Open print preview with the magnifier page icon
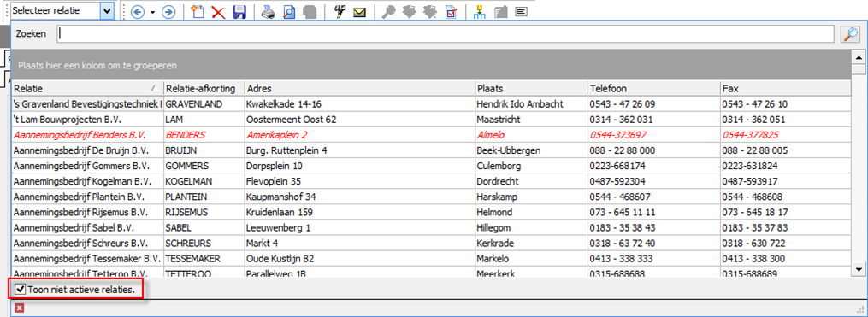 289,12
